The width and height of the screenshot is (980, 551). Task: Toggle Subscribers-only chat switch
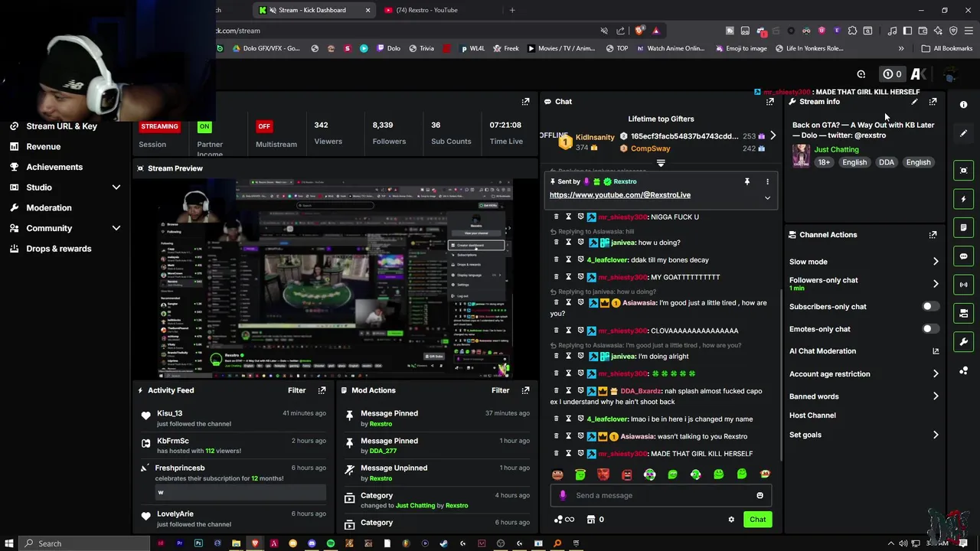[x=929, y=307]
